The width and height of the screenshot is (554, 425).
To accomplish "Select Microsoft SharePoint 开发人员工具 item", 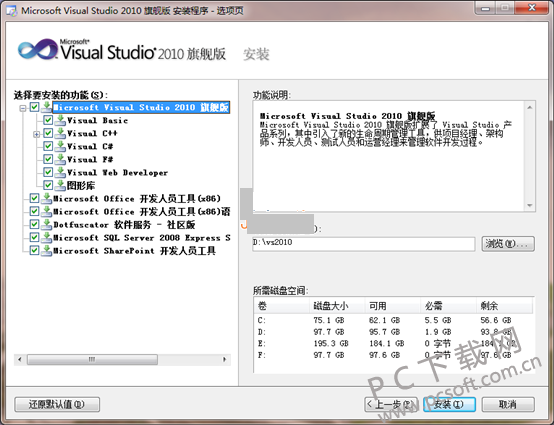I will 134,251.
